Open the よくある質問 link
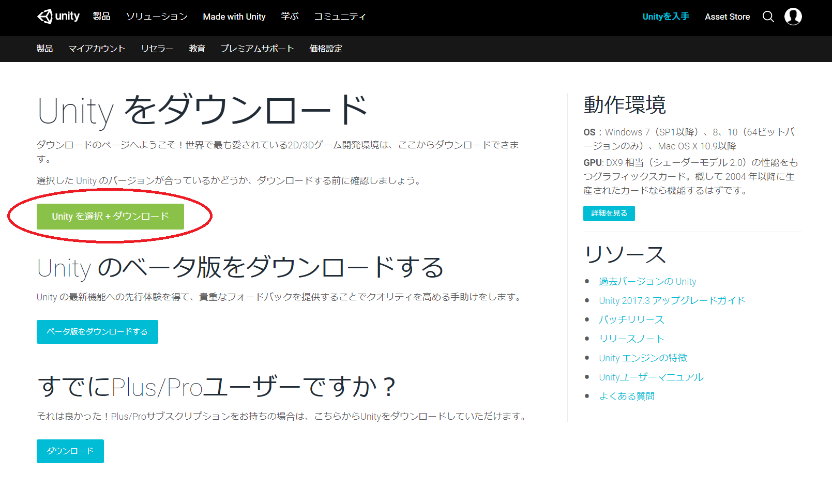Viewport: 832px width, 504px height. 627,396
